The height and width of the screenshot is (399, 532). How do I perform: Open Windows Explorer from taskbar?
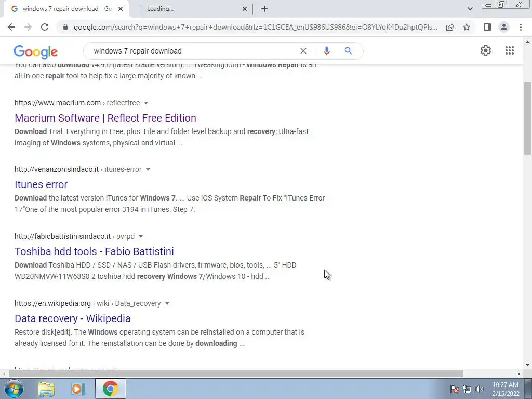click(x=46, y=389)
